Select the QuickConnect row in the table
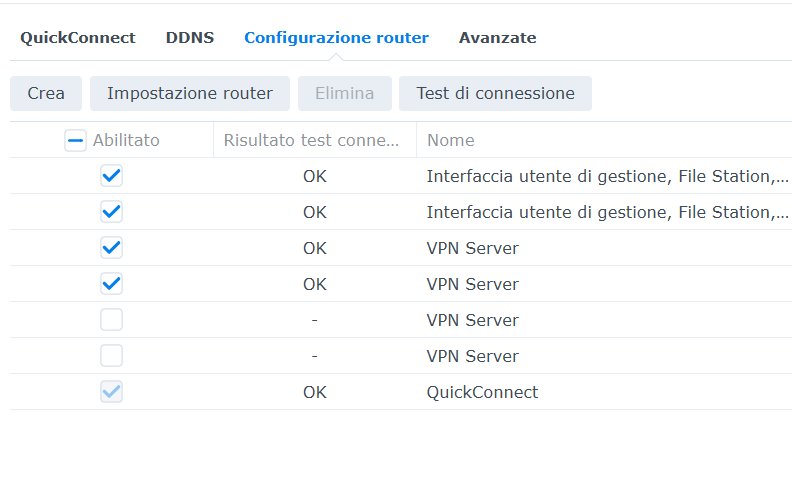This screenshot has width=792, height=478. pos(482,392)
